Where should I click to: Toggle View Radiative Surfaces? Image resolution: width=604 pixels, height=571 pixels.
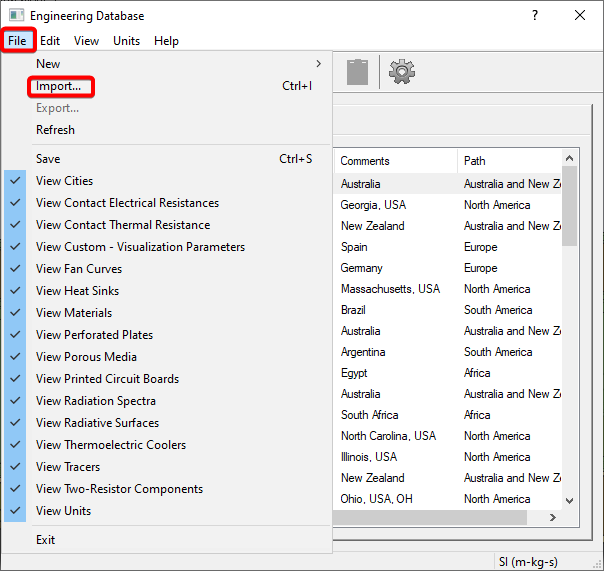(168, 423)
